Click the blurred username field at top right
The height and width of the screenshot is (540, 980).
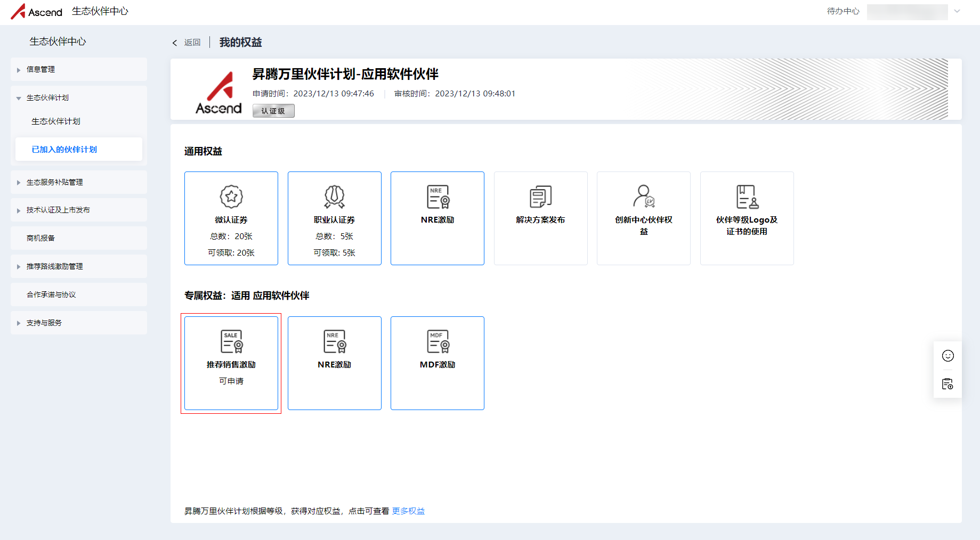coord(907,12)
